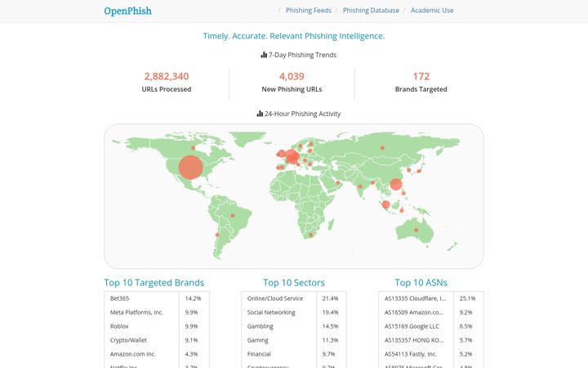Viewport: 588px width, 368px height.
Task: Click the activity bubble over Brazil
Action: [x=233, y=216]
